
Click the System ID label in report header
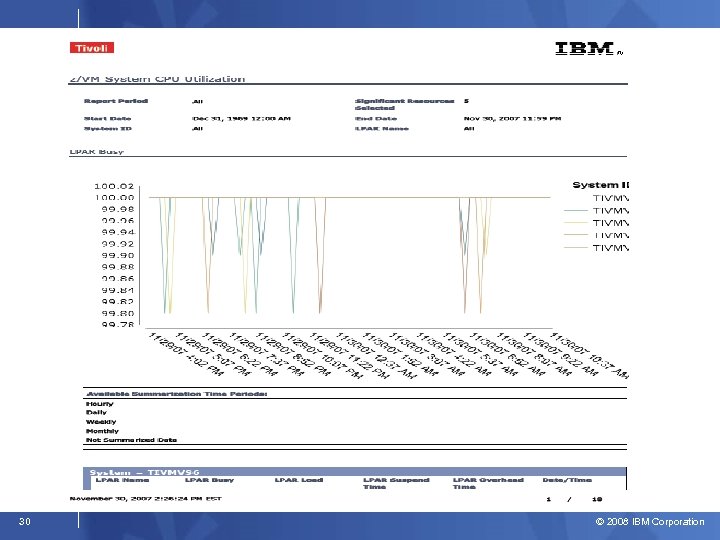(x=107, y=129)
